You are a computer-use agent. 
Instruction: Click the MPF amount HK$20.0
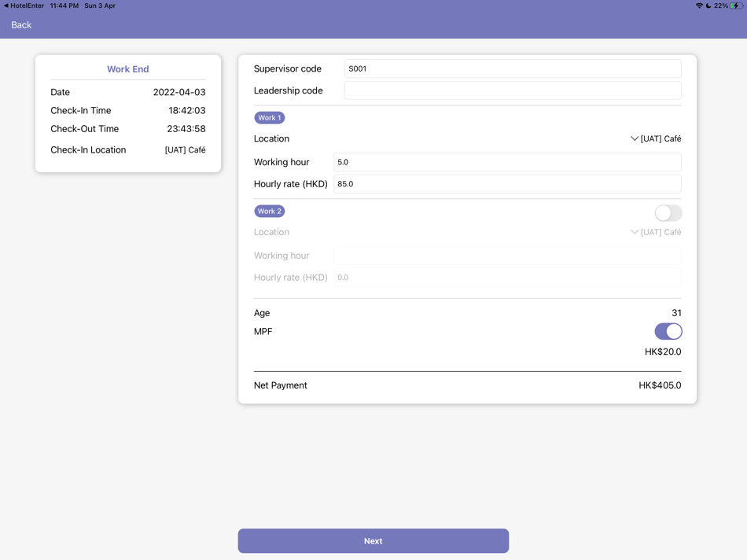(x=663, y=352)
